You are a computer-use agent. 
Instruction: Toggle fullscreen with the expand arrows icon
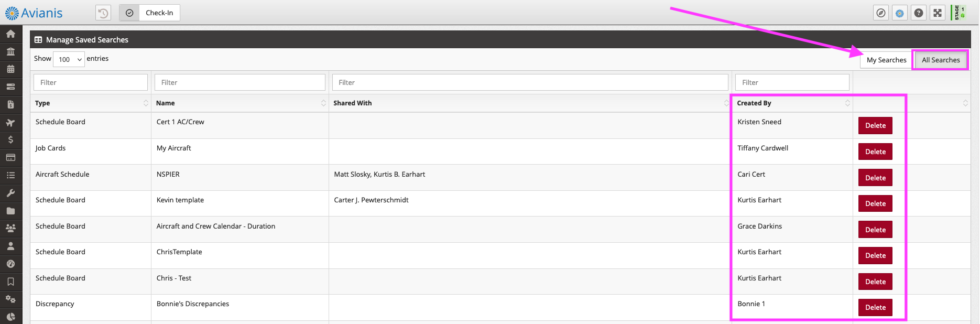pyautogui.click(x=938, y=13)
